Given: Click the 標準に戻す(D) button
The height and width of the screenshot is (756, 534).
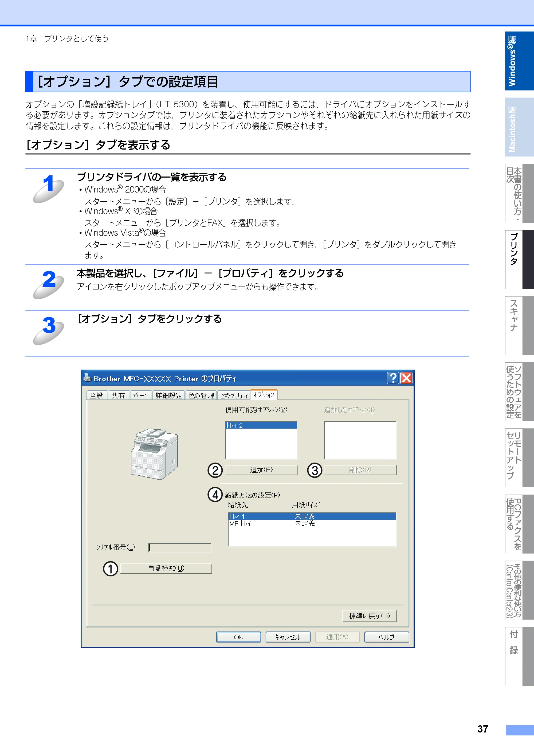Looking at the screenshot, I should [369, 616].
